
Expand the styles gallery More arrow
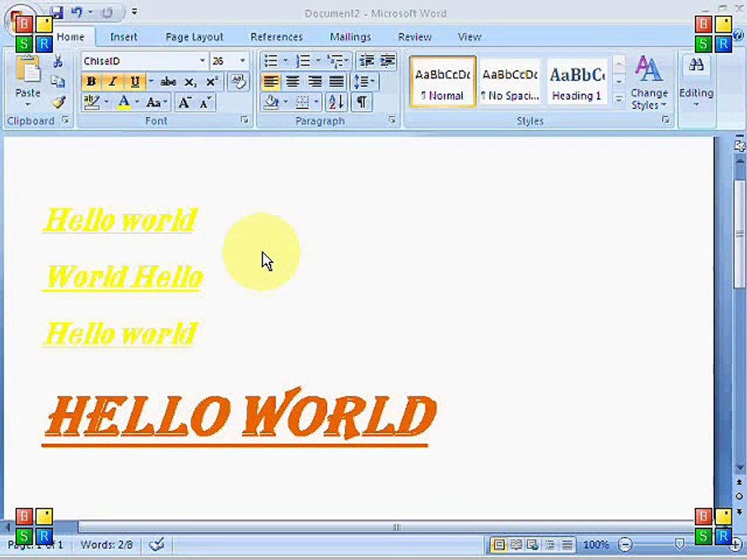click(619, 100)
